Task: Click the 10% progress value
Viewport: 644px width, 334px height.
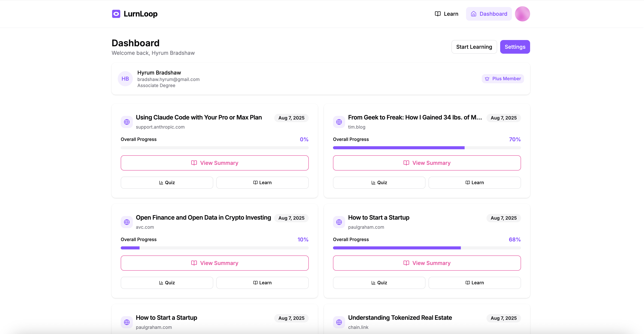Action: point(303,239)
